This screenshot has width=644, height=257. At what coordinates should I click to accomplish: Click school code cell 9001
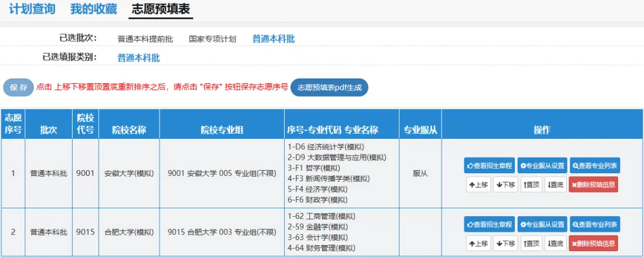(86, 173)
